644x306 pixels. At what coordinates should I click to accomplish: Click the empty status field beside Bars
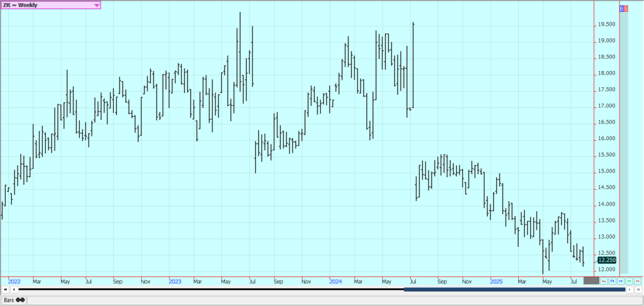(335, 300)
